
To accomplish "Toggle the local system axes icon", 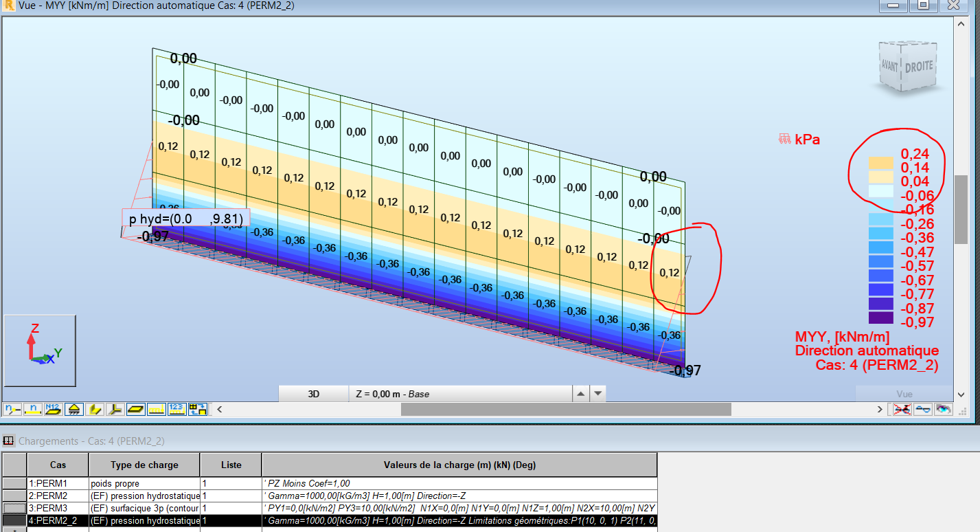I will pyautogui.click(x=116, y=409).
